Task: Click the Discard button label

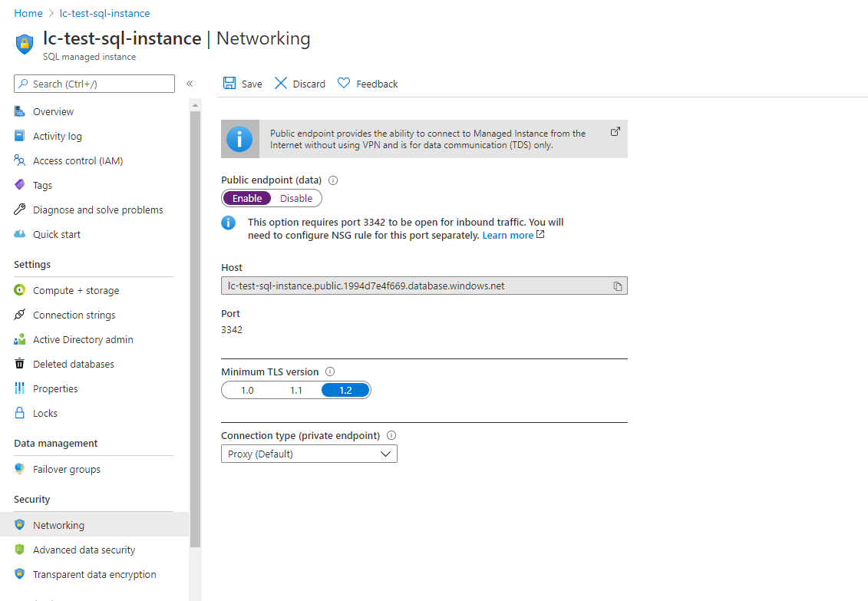Action: (x=309, y=84)
